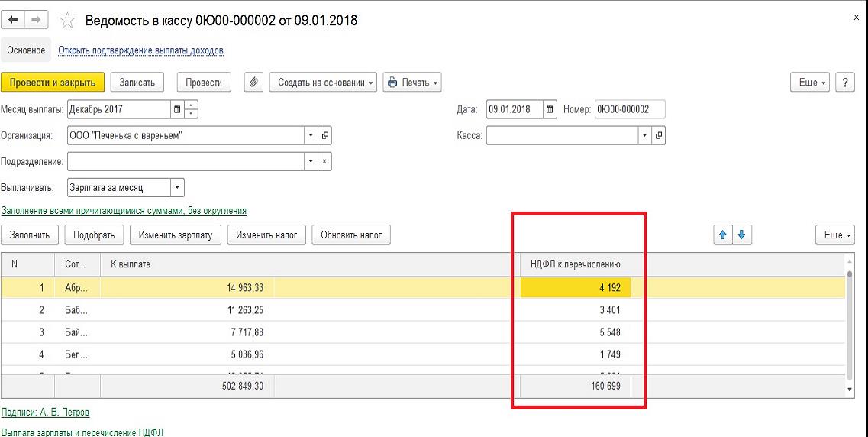Go back with the left arrow button

coord(13,20)
